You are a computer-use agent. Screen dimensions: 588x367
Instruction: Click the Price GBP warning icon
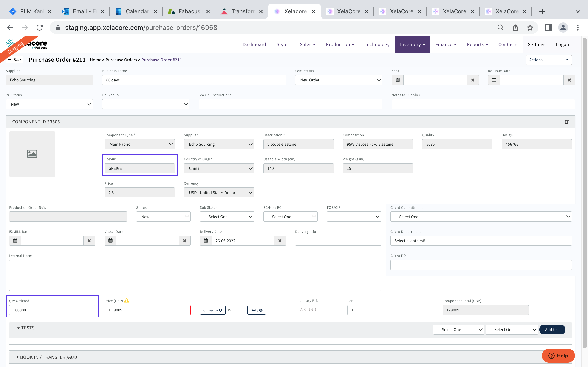pos(127,300)
